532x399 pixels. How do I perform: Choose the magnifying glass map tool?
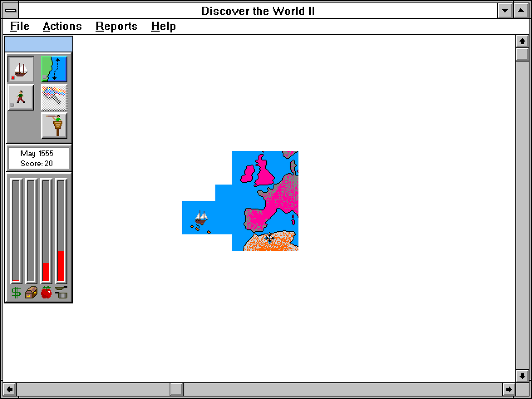(x=54, y=97)
